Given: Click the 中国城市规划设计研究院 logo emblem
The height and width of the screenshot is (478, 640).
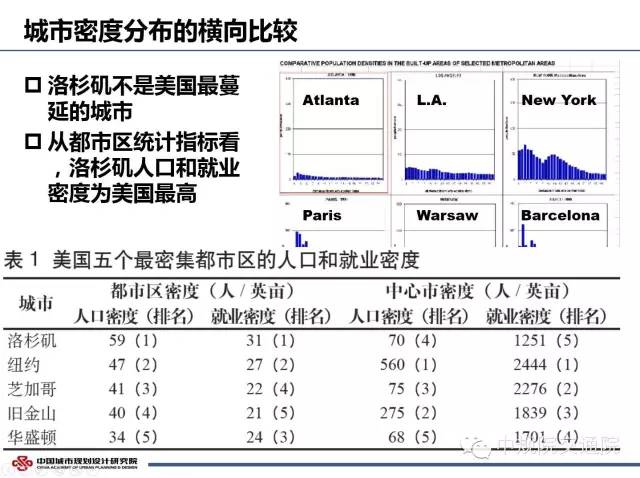Looking at the screenshot, I should (x=21, y=464).
